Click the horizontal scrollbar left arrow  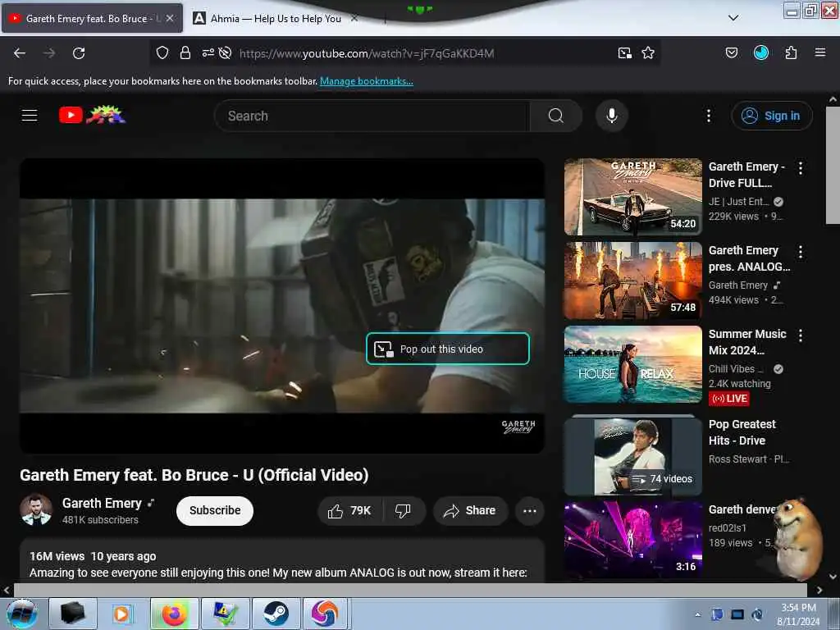(7, 590)
